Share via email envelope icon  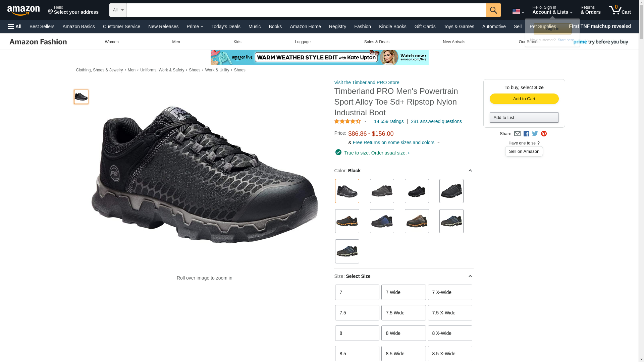(517, 134)
